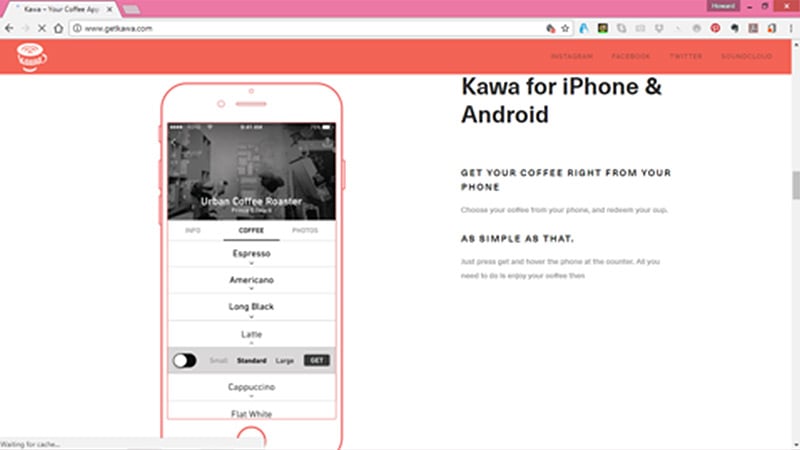Go back with browser back arrow
Viewport: 800px width, 450px height.
point(9,29)
